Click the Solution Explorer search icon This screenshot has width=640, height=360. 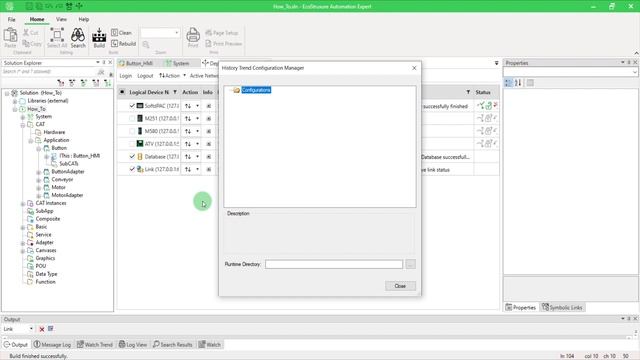coord(101,72)
